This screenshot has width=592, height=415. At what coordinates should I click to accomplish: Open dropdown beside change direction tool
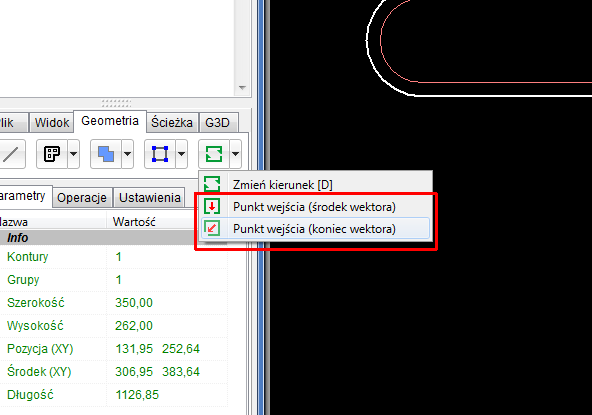tap(236, 154)
